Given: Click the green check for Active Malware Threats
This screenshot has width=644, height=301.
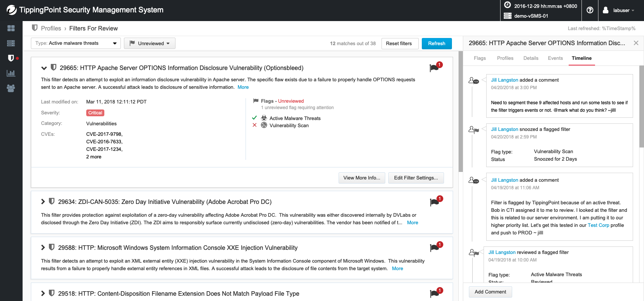Looking at the screenshot, I should pos(255,118).
